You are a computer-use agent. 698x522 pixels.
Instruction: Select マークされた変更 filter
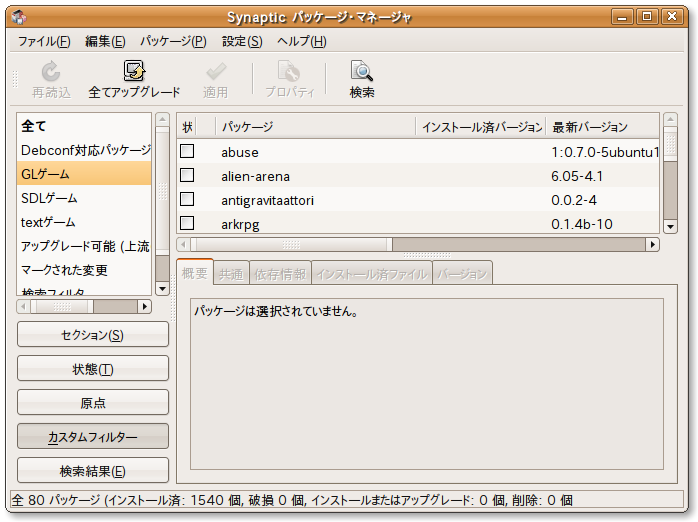coord(84,270)
